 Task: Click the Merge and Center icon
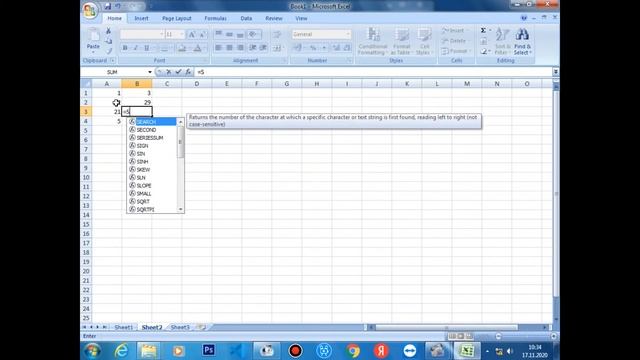(278, 48)
